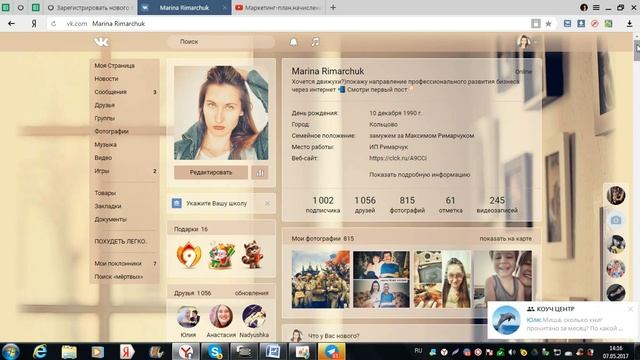Open the music note icon in header
The width and height of the screenshot is (640, 360).
coord(315,42)
